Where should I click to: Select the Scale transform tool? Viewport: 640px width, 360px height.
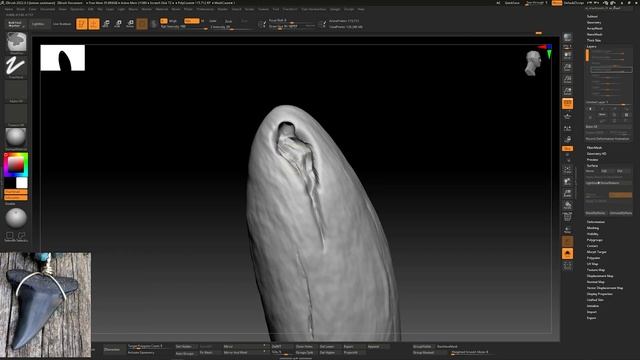[x=118, y=24]
